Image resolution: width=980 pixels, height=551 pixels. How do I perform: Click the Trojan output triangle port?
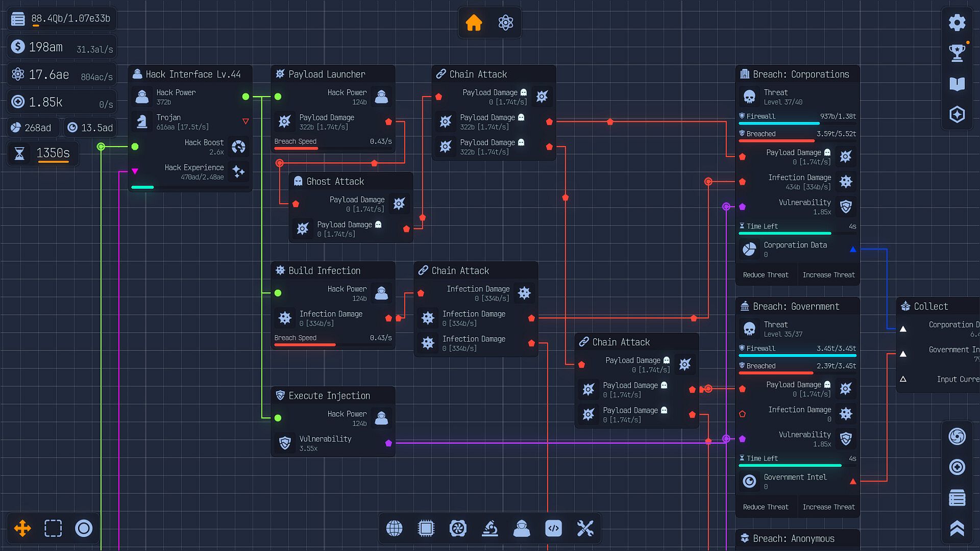[246, 121]
